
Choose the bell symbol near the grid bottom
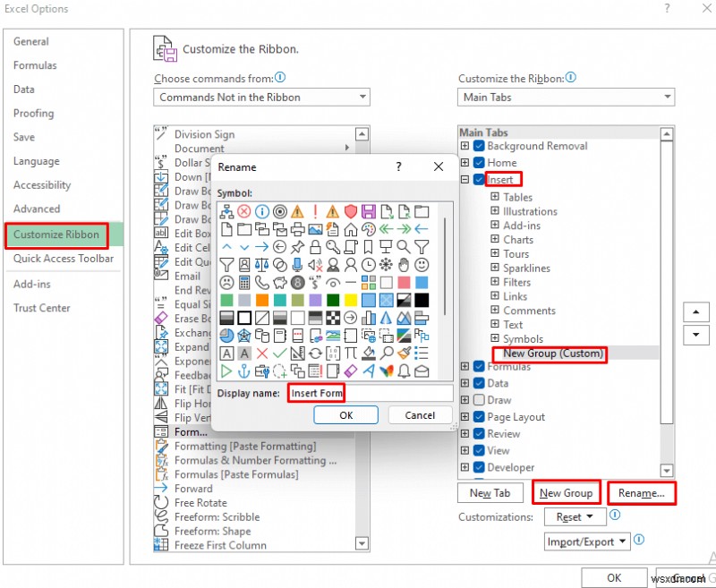tap(403, 369)
